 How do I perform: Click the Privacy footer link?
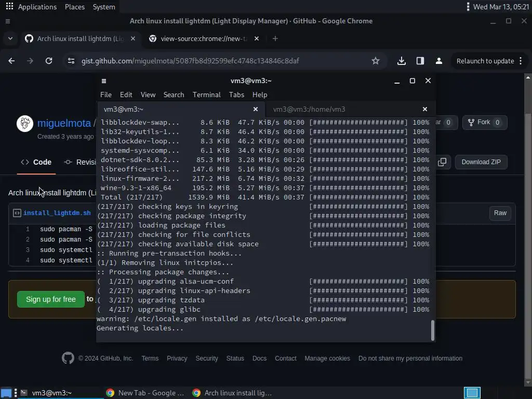177,358
